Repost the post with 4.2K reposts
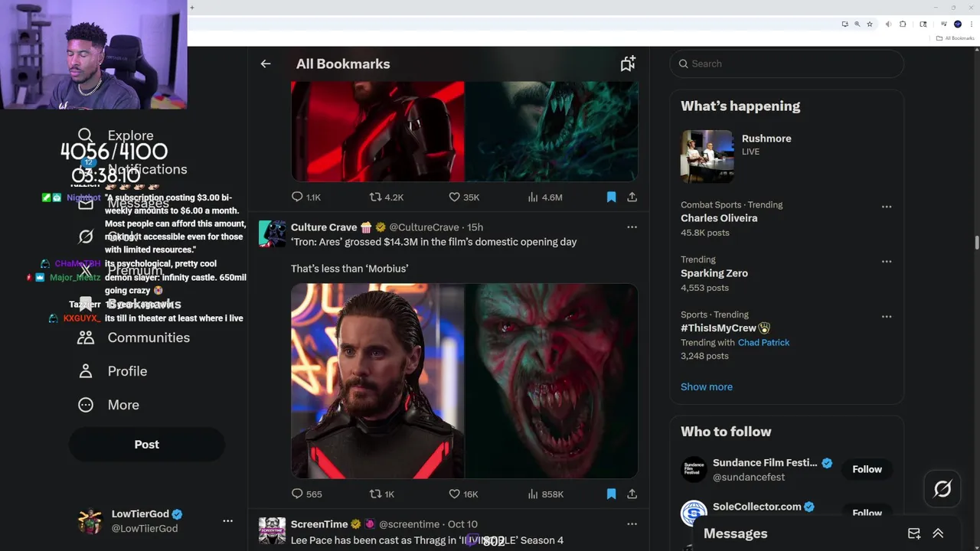 pos(375,197)
